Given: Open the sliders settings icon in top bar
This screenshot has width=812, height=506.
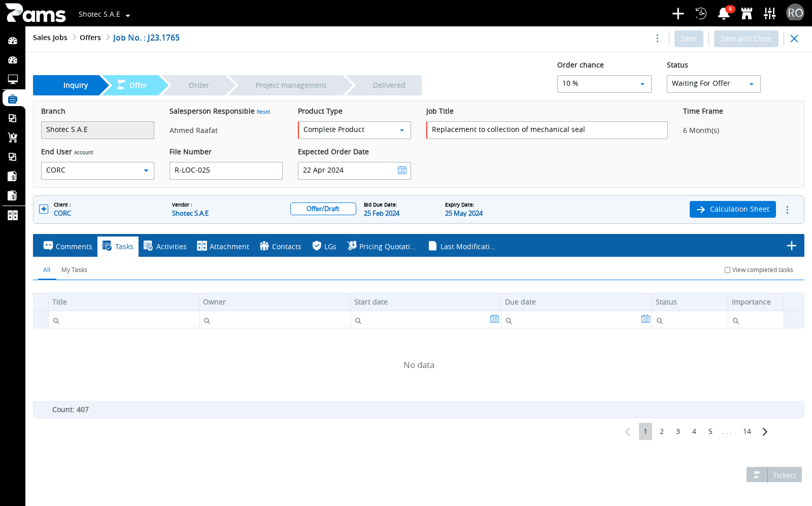Looking at the screenshot, I should tap(770, 13).
